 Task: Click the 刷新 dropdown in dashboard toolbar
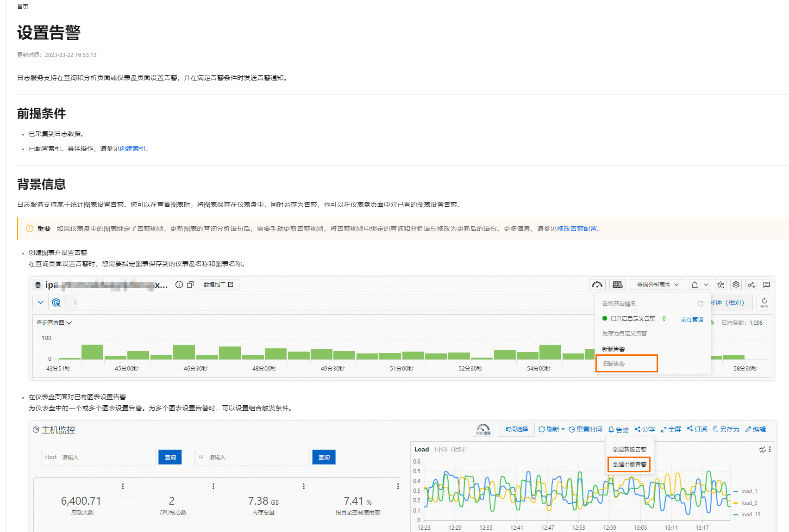(x=551, y=430)
